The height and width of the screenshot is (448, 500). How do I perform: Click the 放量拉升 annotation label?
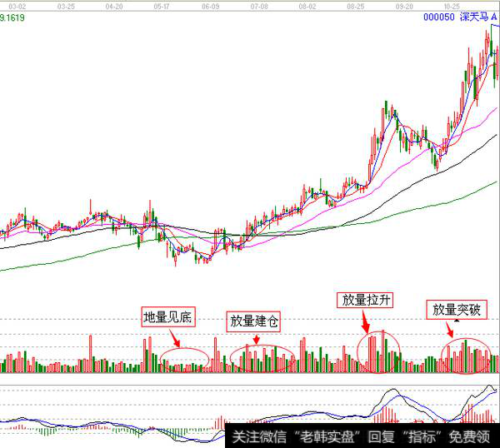(x=364, y=299)
